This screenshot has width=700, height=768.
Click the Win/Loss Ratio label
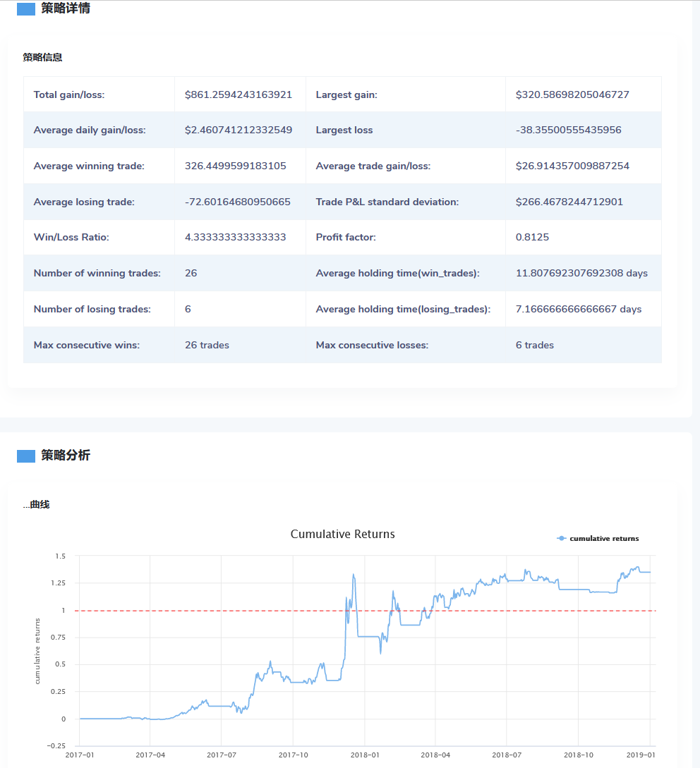[x=71, y=238]
